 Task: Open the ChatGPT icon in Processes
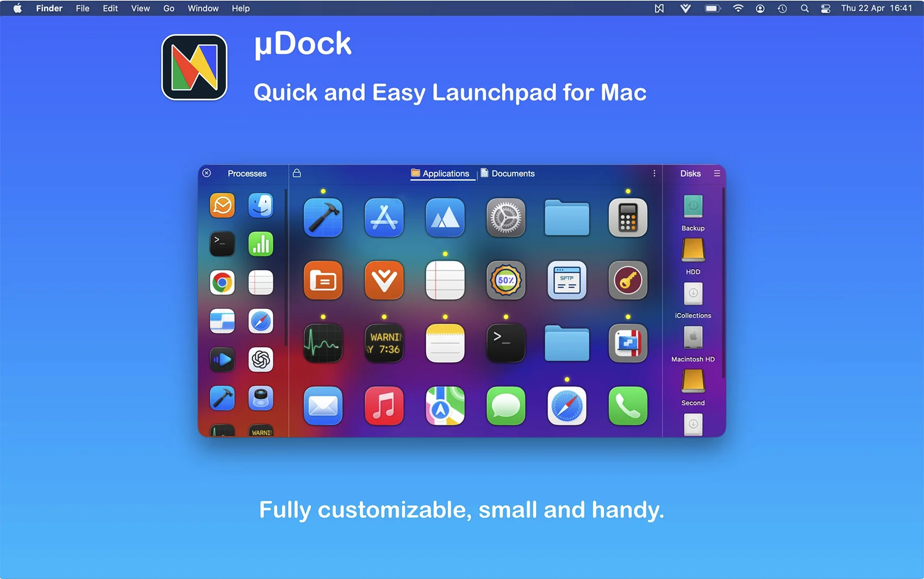pyautogui.click(x=261, y=359)
